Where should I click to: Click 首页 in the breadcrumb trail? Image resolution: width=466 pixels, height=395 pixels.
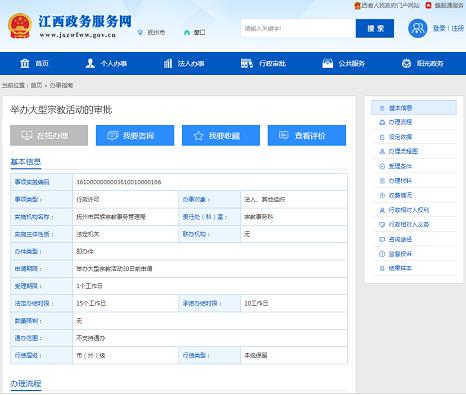click(x=36, y=85)
